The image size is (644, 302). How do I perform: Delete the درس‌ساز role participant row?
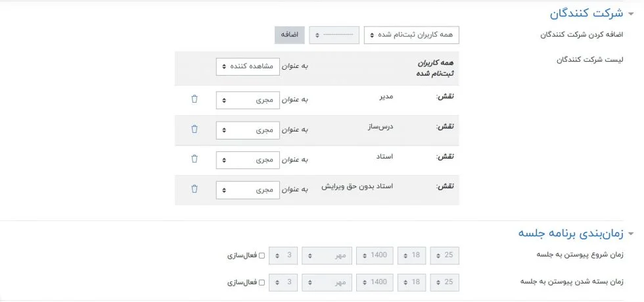[x=194, y=129]
